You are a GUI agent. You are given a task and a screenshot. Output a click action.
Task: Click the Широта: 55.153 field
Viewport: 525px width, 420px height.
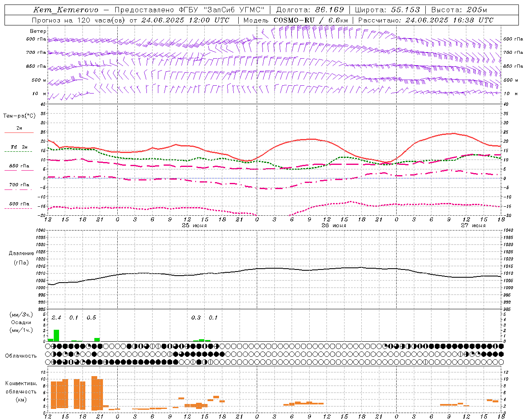pyautogui.click(x=387, y=10)
